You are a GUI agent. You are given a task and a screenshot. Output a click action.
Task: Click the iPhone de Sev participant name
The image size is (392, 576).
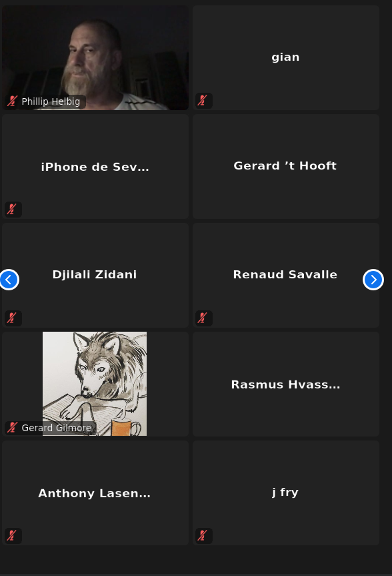(95, 167)
